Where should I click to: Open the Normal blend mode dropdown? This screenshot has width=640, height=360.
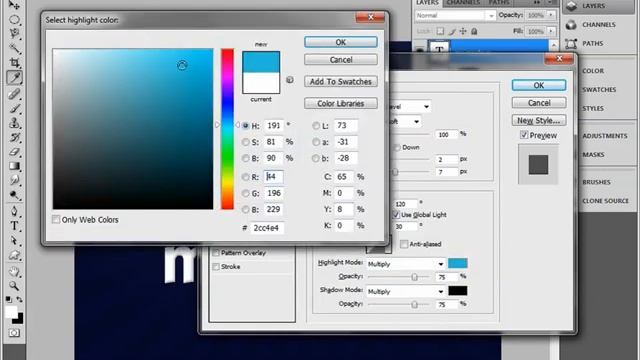(x=455, y=16)
